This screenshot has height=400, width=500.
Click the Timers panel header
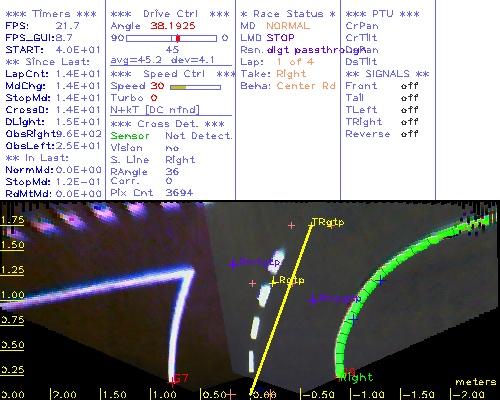coord(51,14)
